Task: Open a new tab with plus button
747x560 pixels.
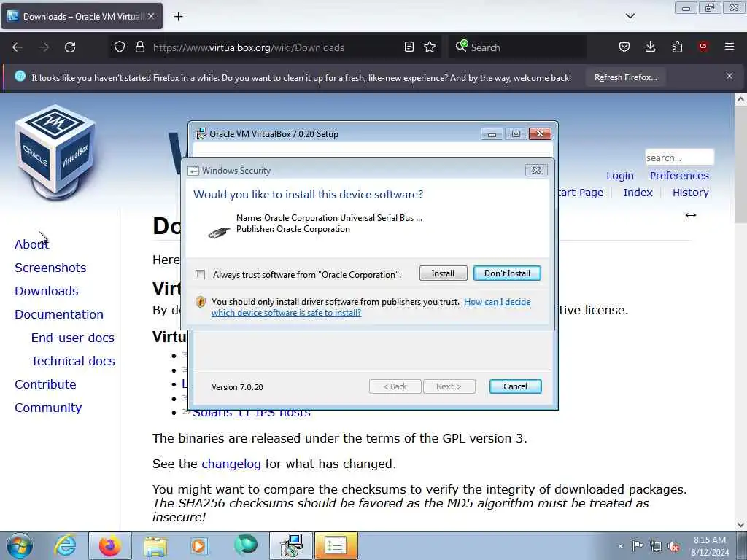Action: (x=178, y=17)
